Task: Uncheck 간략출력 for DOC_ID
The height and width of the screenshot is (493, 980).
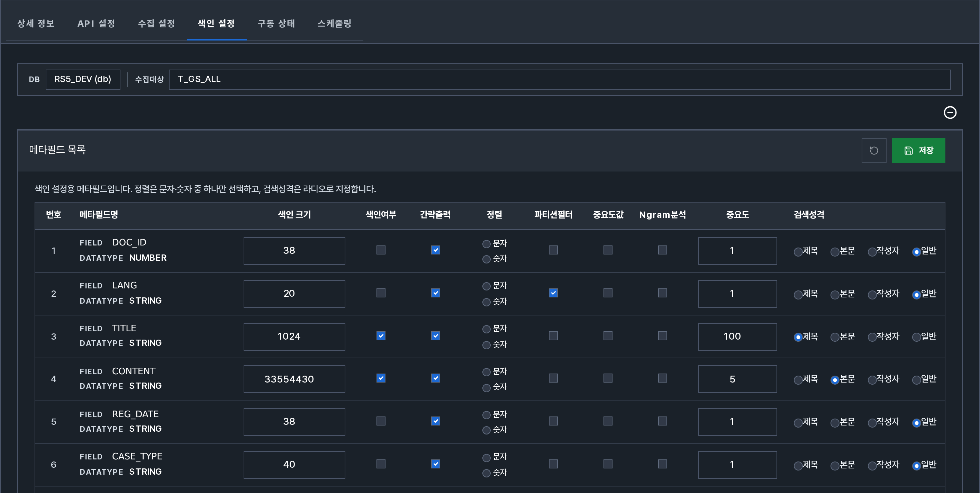Action: [x=436, y=250]
